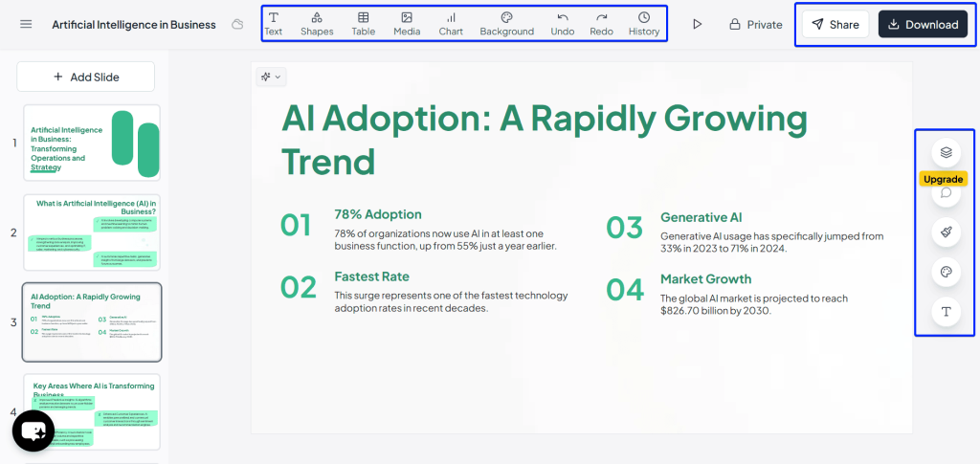Open Background settings in toolbar

pyautogui.click(x=506, y=24)
